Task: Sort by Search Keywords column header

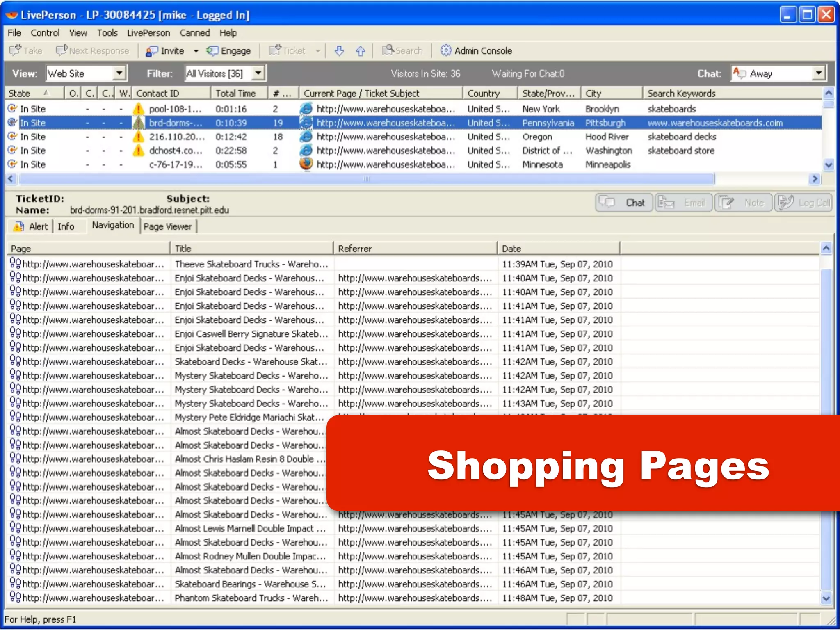Action: coord(733,94)
